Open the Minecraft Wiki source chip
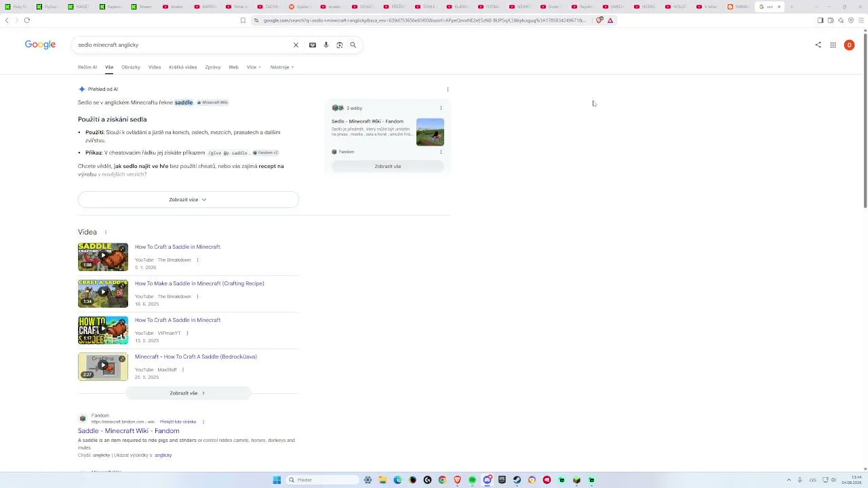 pyautogui.click(x=213, y=102)
